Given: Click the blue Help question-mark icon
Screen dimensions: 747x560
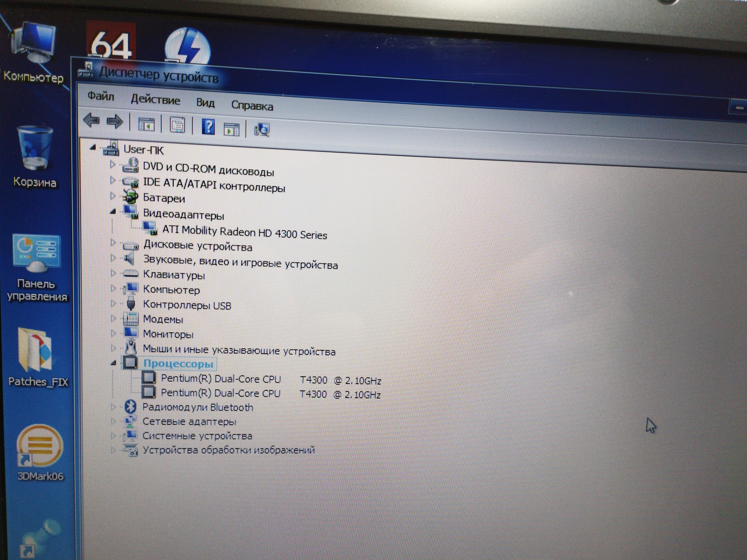Looking at the screenshot, I should point(208,127).
